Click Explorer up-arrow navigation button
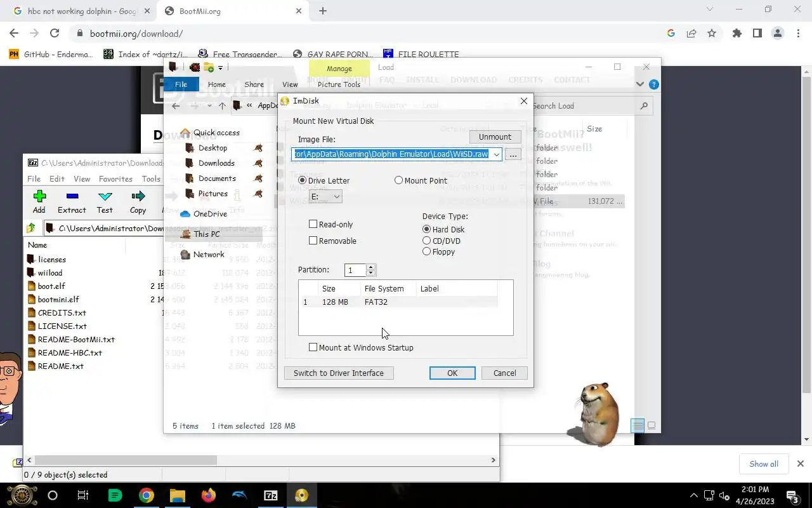 click(222, 106)
